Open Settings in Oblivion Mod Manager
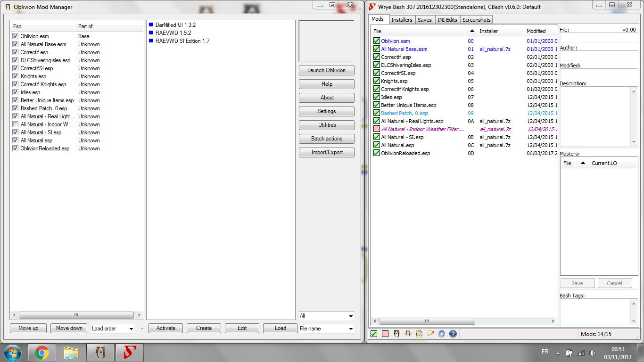 (327, 111)
